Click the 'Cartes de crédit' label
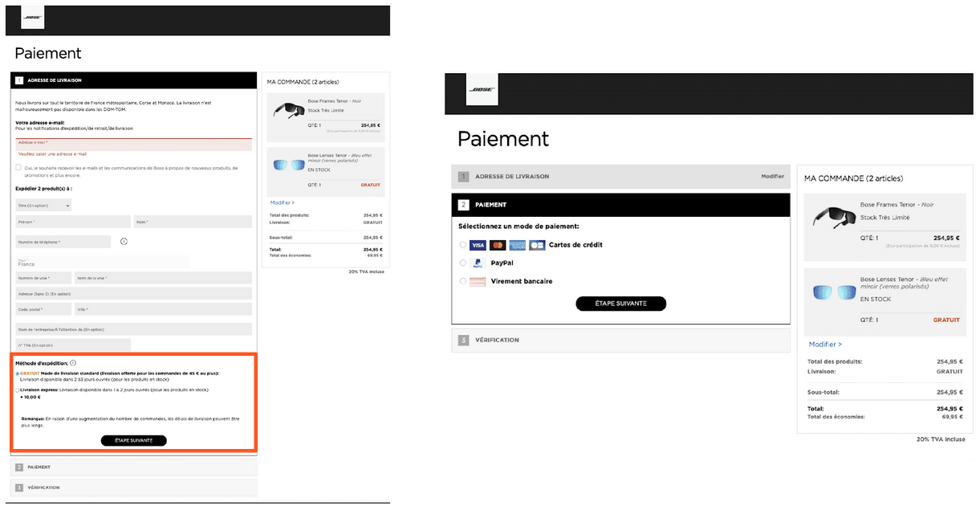The width and height of the screenshot is (980, 506). [575, 245]
